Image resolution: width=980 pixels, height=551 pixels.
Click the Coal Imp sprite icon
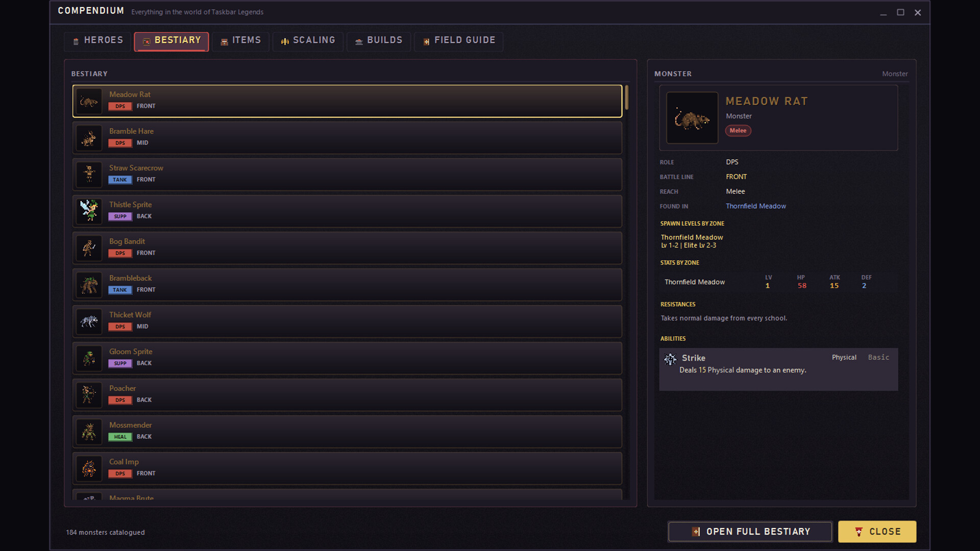(x=89, y=469)
